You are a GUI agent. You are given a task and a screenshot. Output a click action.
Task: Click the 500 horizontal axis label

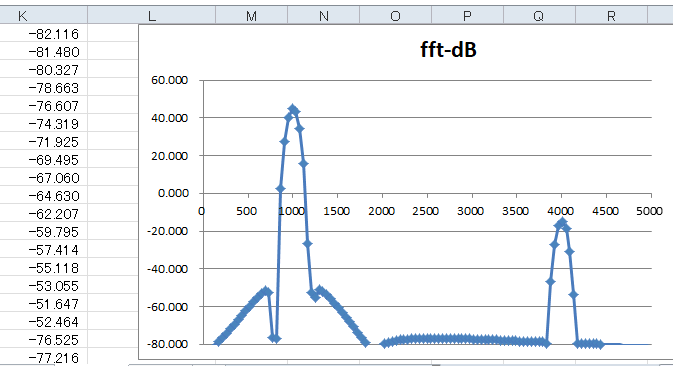click(x=246, y=211)
